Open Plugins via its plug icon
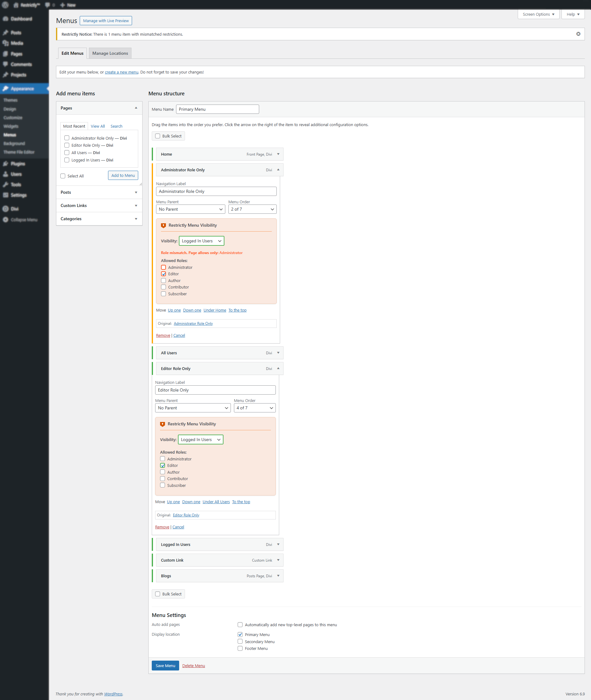591x700 pixels. pos(5,164)
